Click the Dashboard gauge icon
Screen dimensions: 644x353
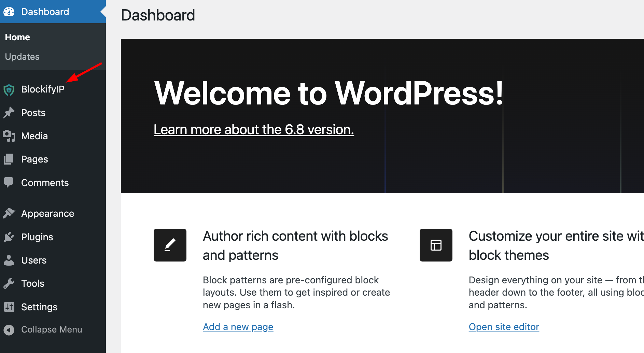[x=9, y=12]
